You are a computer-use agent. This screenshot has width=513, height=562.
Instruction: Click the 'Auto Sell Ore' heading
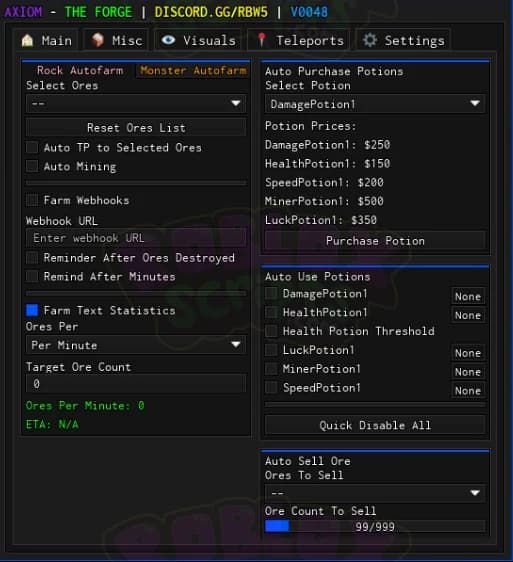click(x=308, y=461)
